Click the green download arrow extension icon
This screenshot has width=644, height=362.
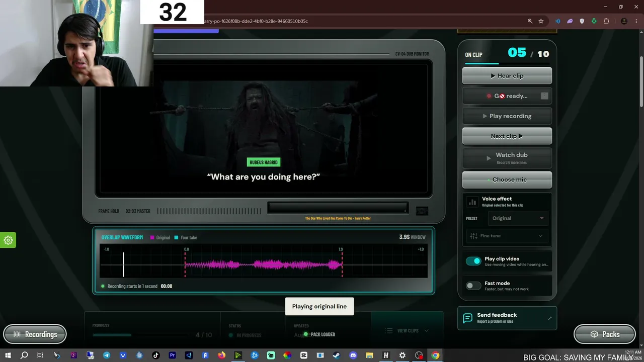pyautogui.click(x=594, y=21)
